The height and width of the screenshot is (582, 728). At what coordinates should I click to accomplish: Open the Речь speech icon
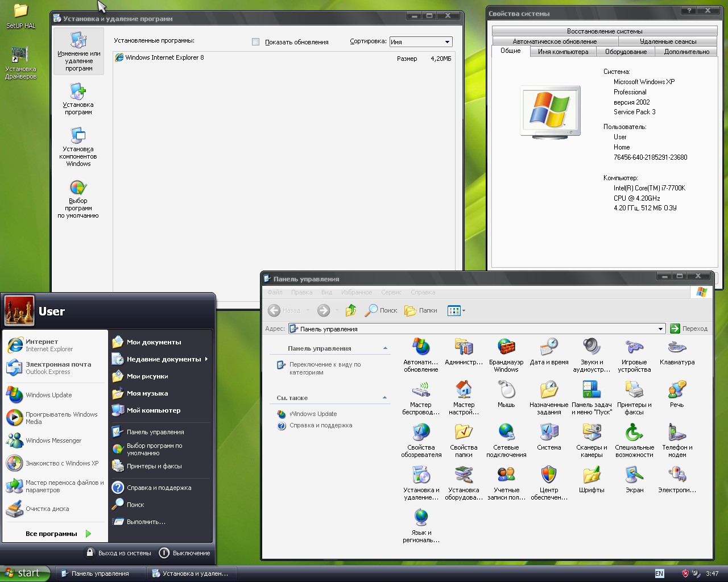(677, 394)
